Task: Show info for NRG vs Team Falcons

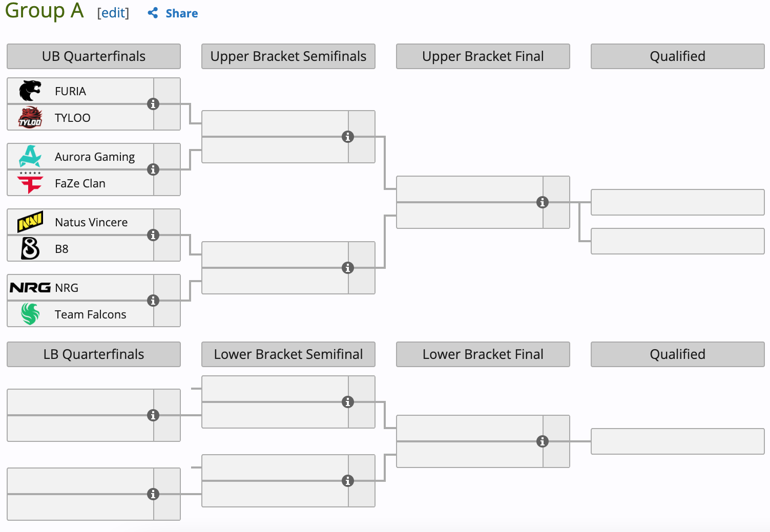Action: (x=153, y=301)
